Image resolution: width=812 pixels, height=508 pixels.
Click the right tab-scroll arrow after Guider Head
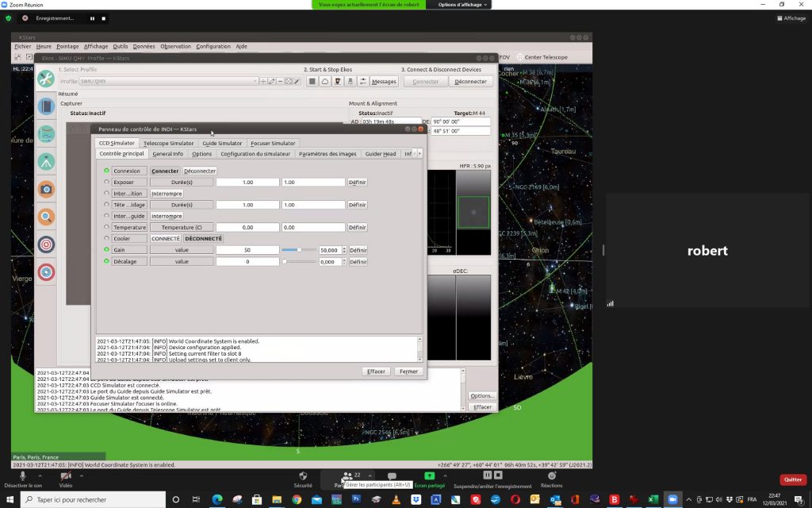(419, 154)
